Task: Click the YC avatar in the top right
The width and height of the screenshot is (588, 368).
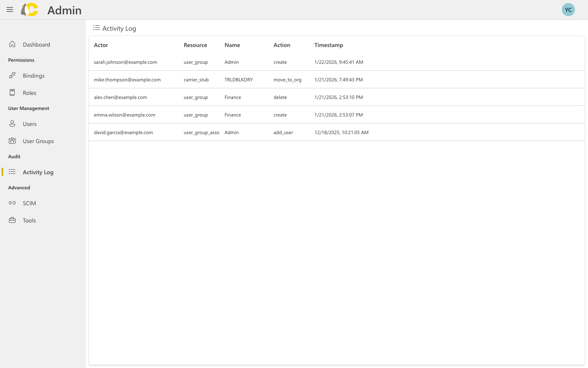Action: [568, 9]
